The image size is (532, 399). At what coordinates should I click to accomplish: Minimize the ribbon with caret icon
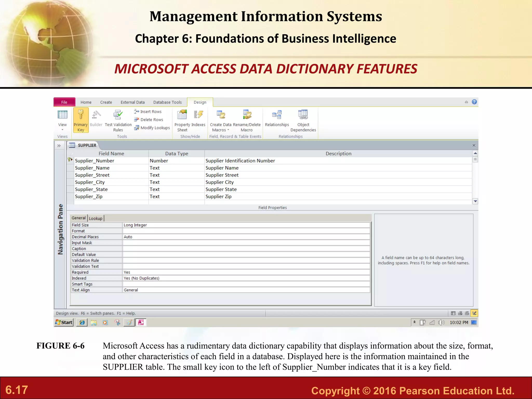click(466, 102)
